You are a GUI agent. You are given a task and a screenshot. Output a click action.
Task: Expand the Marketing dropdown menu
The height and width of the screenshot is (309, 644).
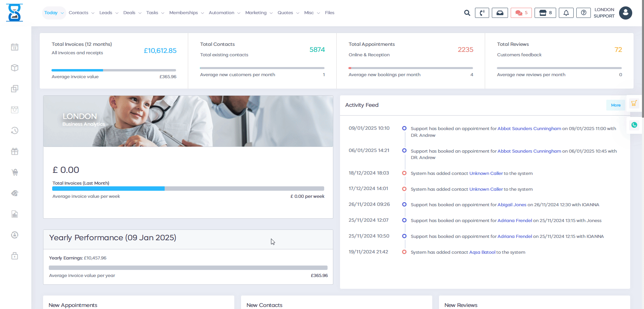click(259, 13)
